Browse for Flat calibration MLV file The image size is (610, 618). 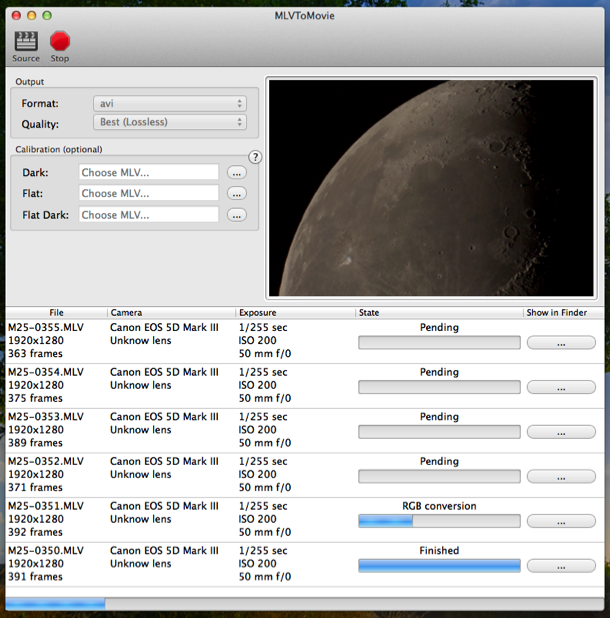(x=237, y=194)
